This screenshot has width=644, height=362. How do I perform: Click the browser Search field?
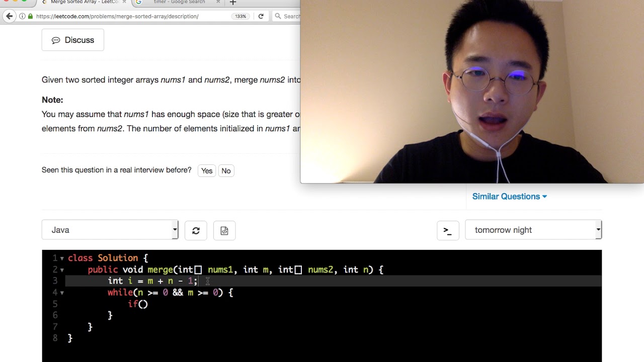pyautogui.click(x=287, y=16)
